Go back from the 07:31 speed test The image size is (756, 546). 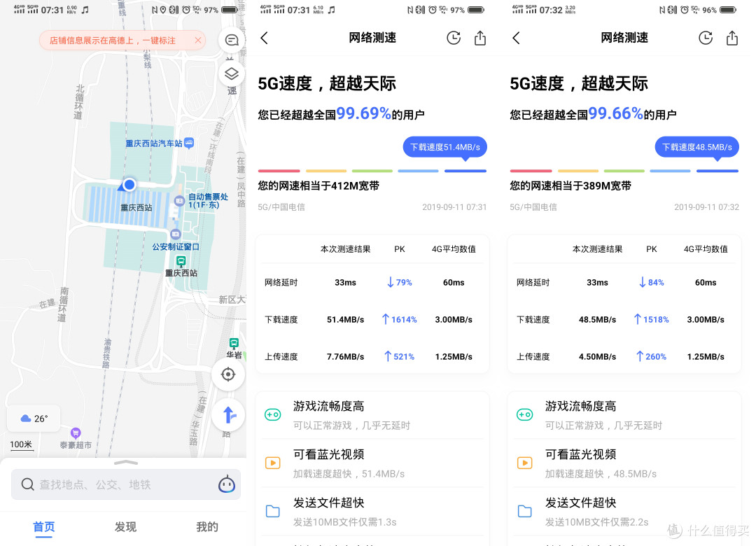tap(264, 38)
